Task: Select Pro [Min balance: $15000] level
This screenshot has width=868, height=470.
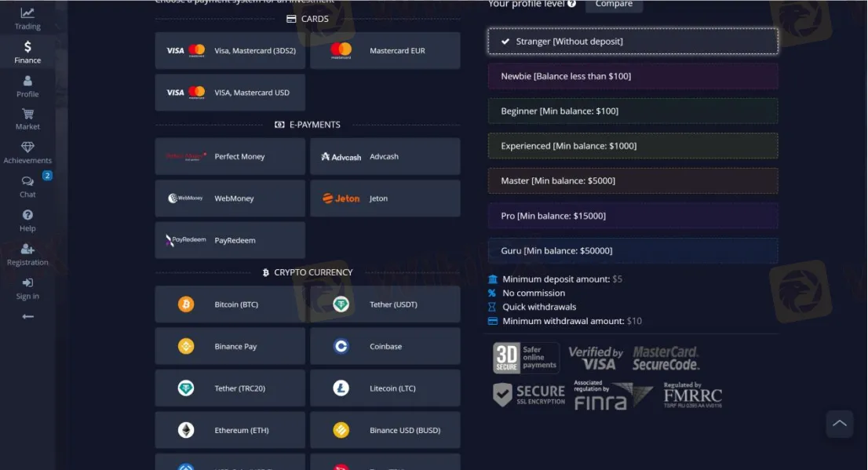Action: coord(633,215)
